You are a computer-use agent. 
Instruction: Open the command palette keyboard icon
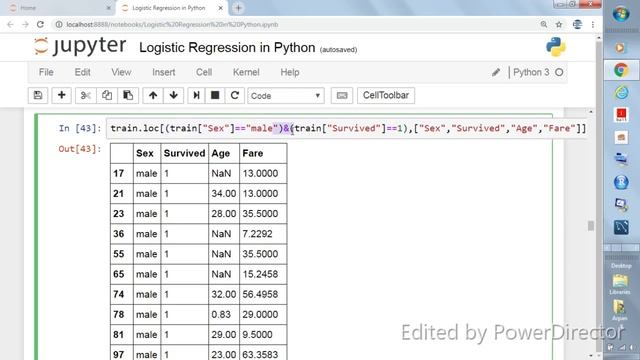(342, 96)
